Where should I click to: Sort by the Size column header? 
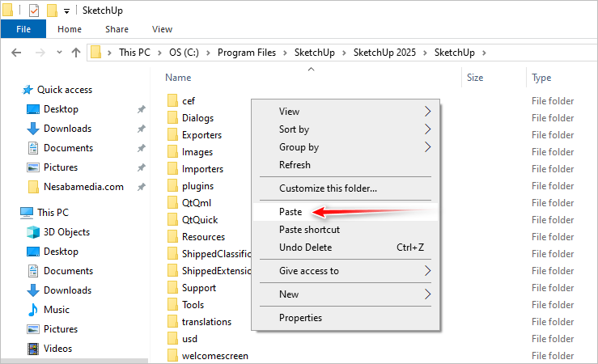pos(475,78)
